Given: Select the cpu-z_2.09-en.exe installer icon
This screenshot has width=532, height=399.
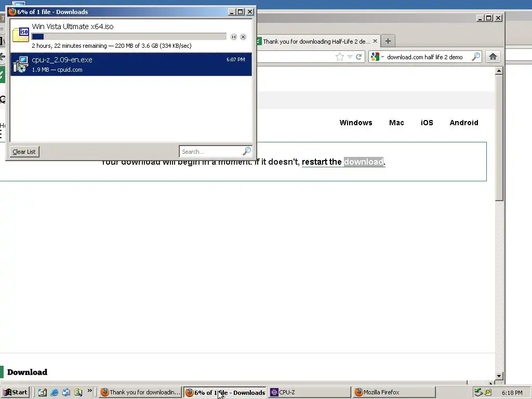Looking at the screenshot, I should click(x=20, y=64).
